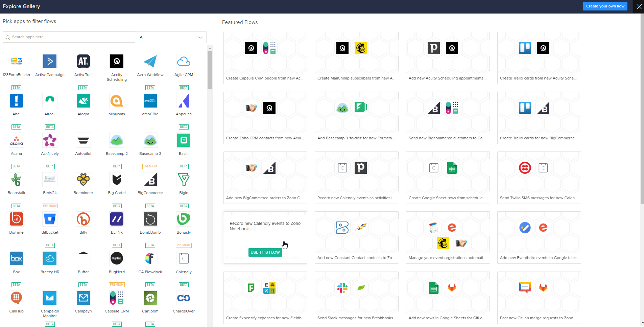Pick the Basecamp 3 app icon
Image resolution: width=644 pixels, height=327 pixels.
[150, 140]
